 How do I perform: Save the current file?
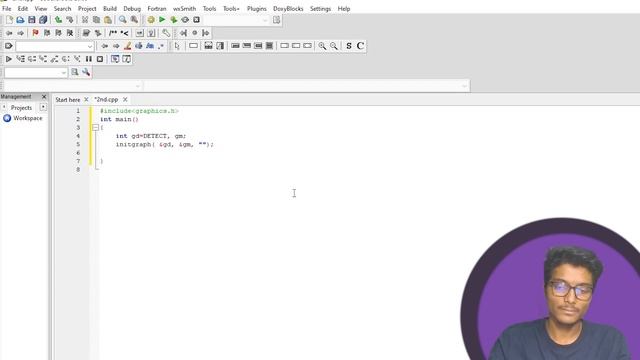(31, 20)
